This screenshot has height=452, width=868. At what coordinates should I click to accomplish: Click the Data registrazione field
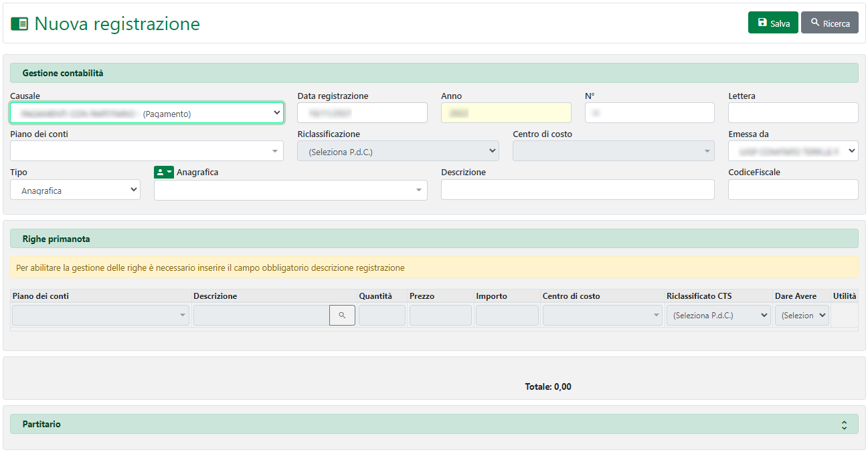pos(362,113)
